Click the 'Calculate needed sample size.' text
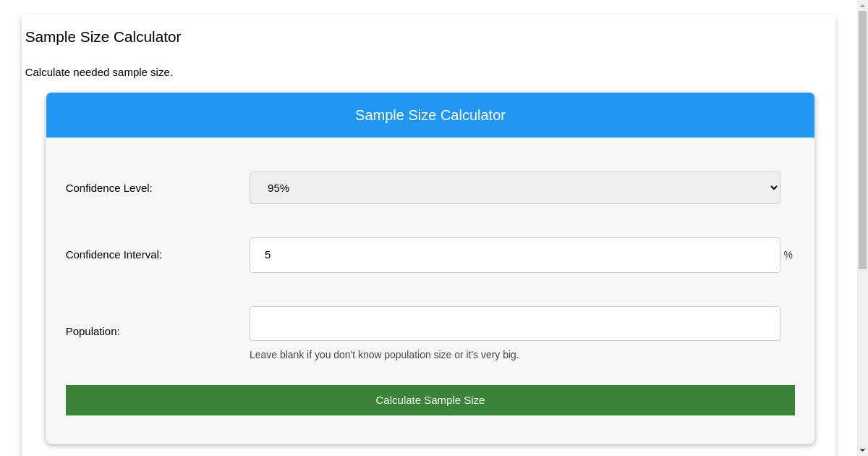Image resolution: width=868 pixels, height=456 pixels. click(x=98, y=72)
